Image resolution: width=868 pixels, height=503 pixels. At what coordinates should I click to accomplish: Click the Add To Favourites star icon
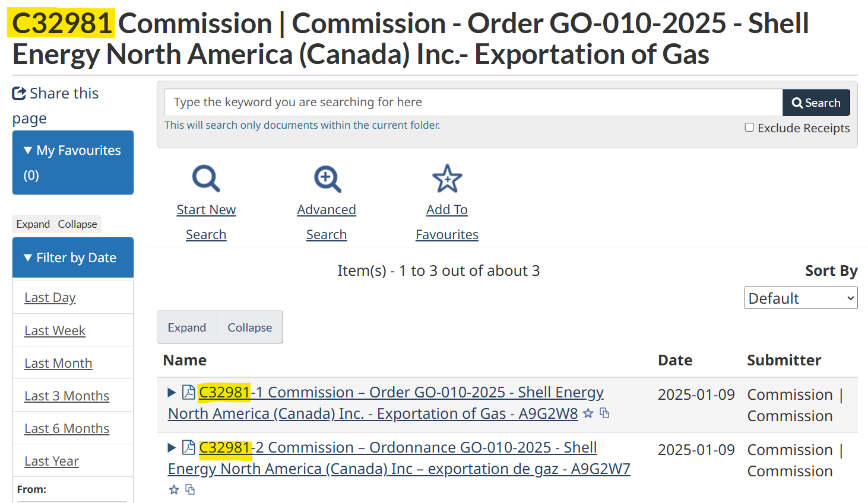447,179
